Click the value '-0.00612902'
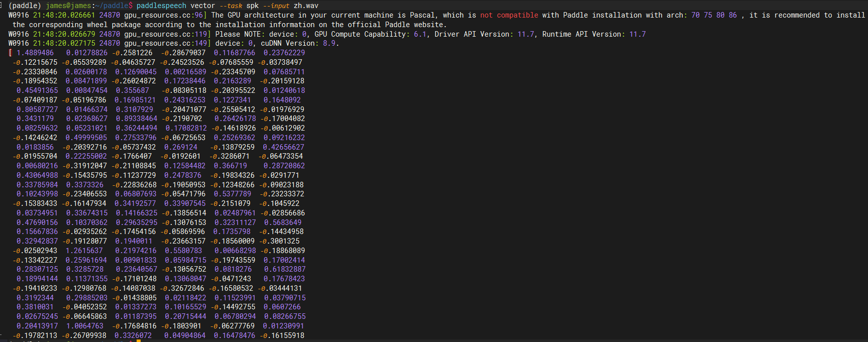Image resolution: width=868 pixels, height=342 pixels. pos(283,128)
